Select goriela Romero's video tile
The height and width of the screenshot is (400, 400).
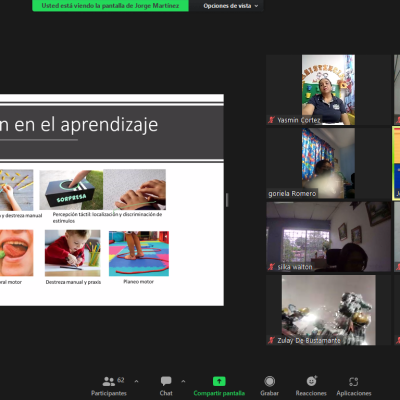point(328,163)
